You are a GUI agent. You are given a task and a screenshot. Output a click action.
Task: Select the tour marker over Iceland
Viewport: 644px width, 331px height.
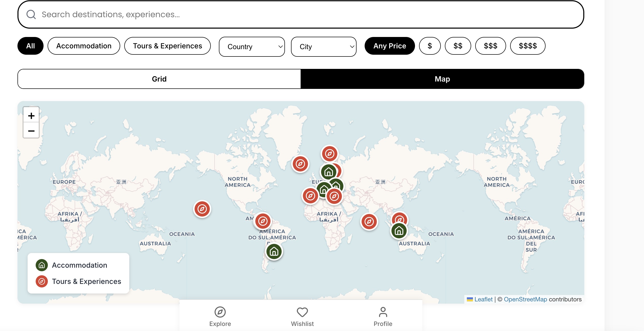pos(300,164)
